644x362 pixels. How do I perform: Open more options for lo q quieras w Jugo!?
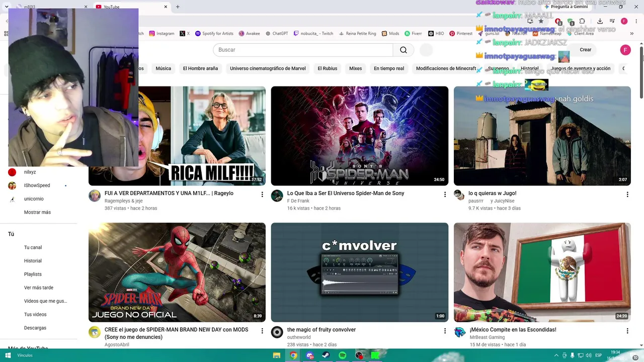point(627,194)
